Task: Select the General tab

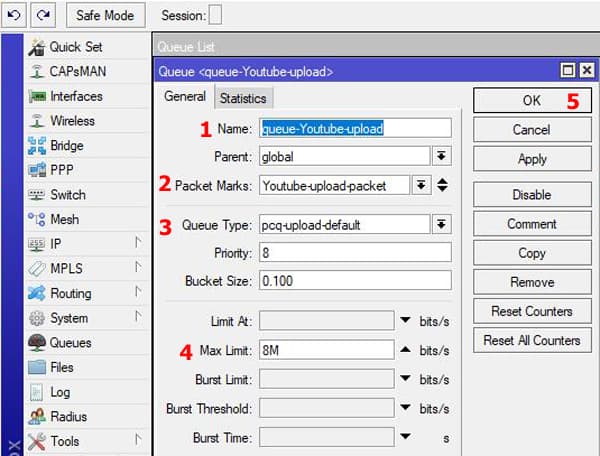Action: [185, 96]
